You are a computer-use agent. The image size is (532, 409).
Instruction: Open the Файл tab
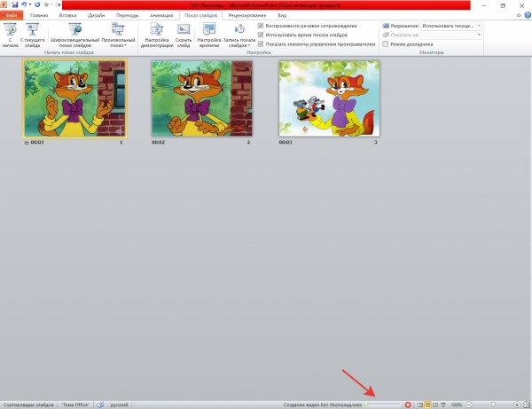pos(12,15)
